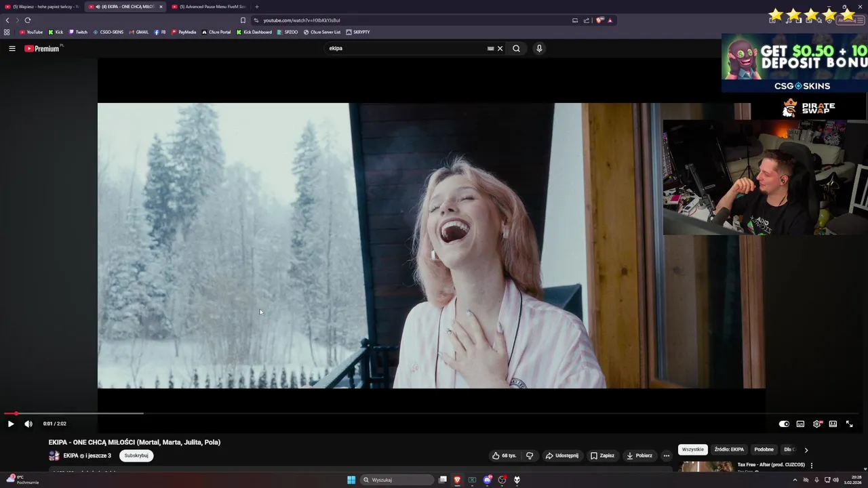The width and height of the screenshot is (868, 488).
Task: Open Windows Start menu
Action: 351,480
